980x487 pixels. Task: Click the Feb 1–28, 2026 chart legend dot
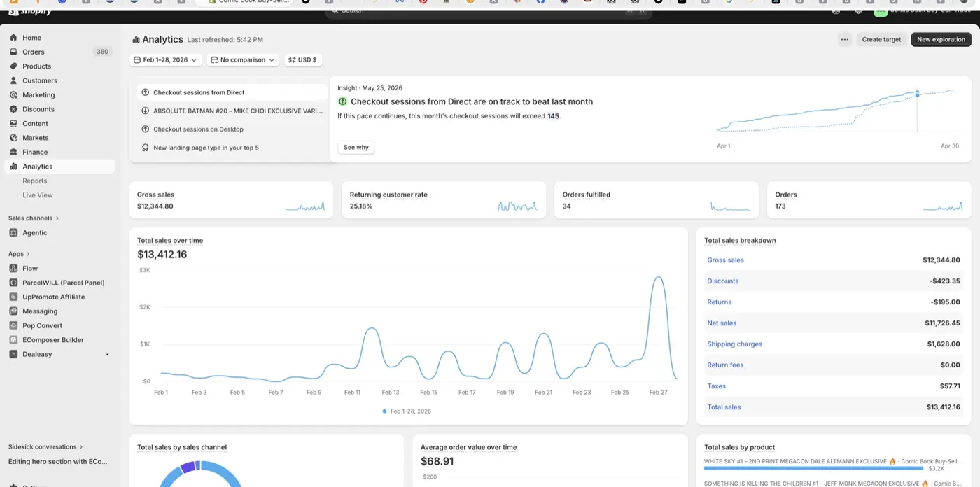click(384, 411)
